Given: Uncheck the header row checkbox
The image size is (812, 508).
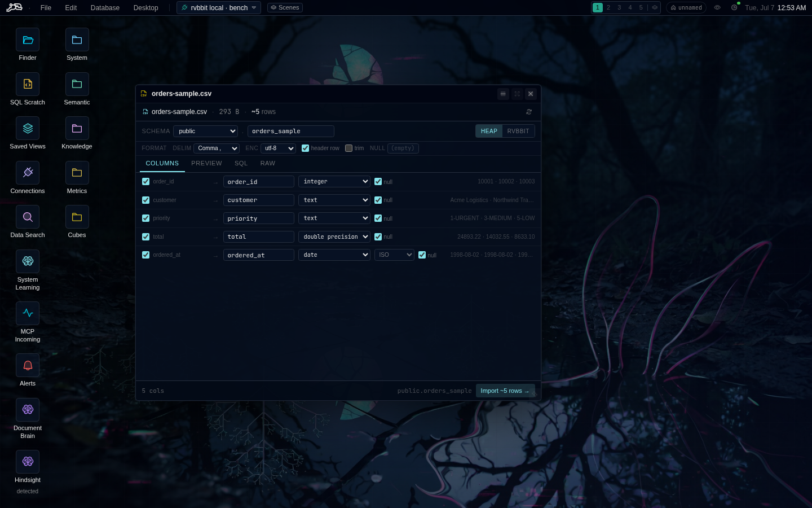Looking at the screenshot, I should [306, 148].
